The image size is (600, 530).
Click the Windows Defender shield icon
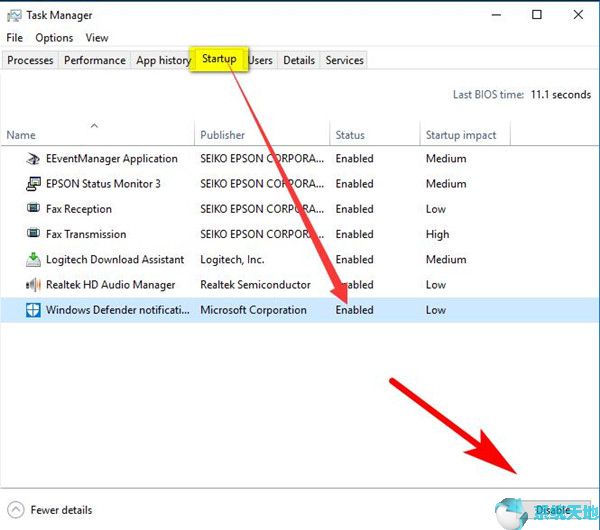[x=33, y=310]
